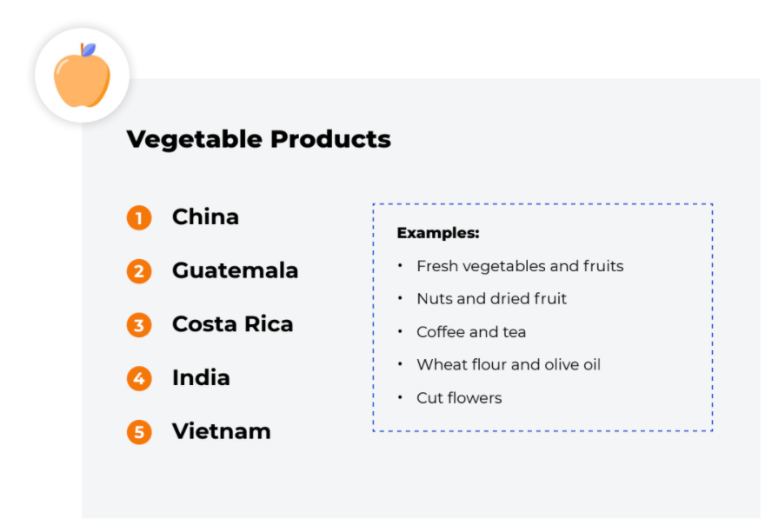The height and width of the screenshot is (532, 772).
Task: Select the orange number 1 badge
Action: point(139,217)
